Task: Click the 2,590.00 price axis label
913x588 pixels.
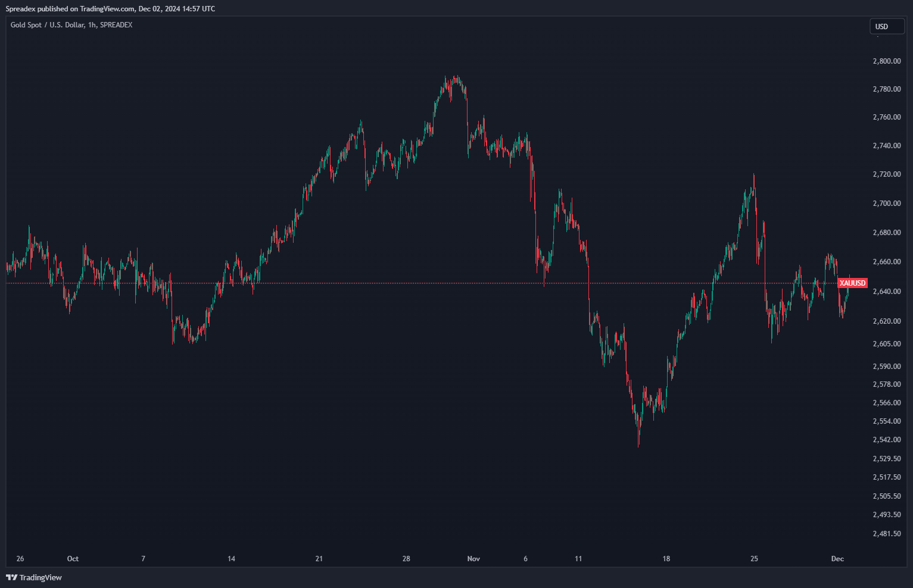Action: 887,367
